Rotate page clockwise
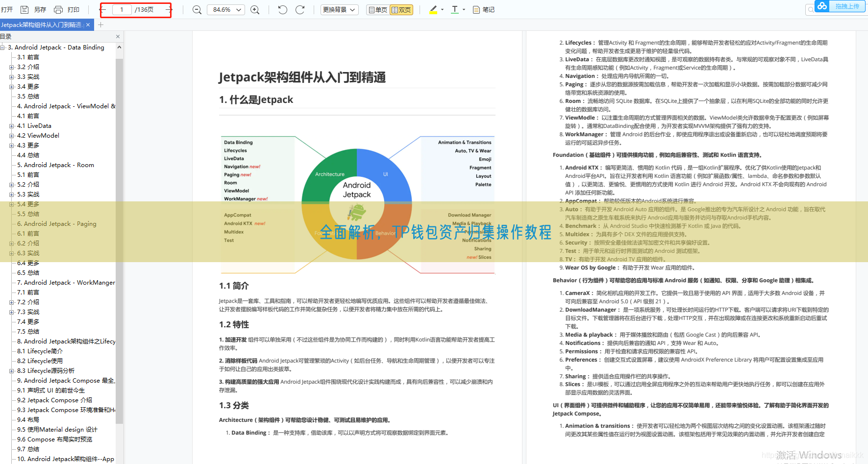868x464 pixels. 300,10
